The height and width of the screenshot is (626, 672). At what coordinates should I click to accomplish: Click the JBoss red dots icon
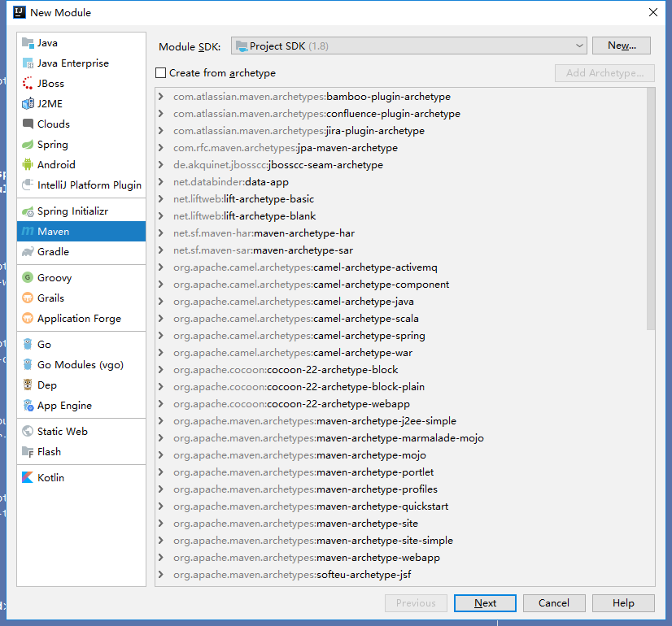tap(28, 84)
